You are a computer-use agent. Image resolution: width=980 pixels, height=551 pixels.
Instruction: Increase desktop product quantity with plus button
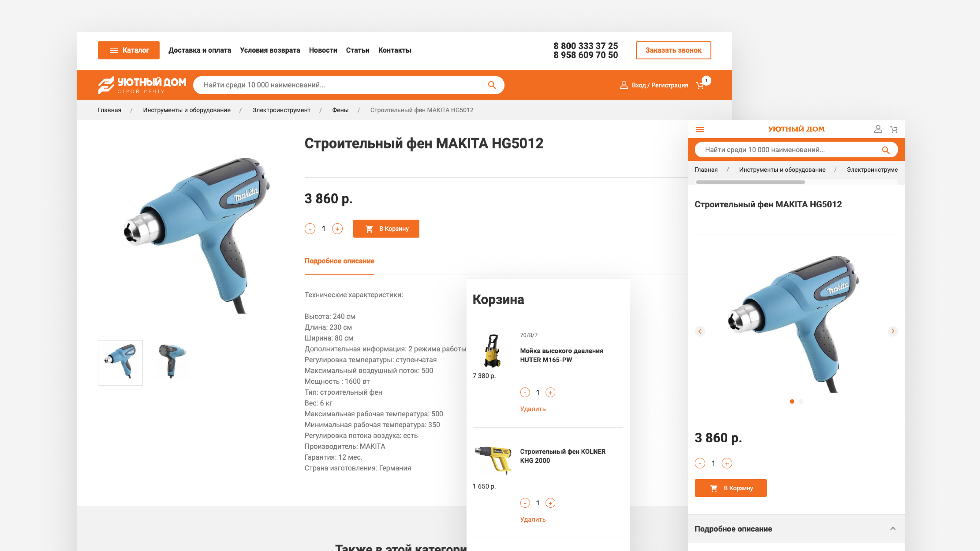click(x=337, y=229)
